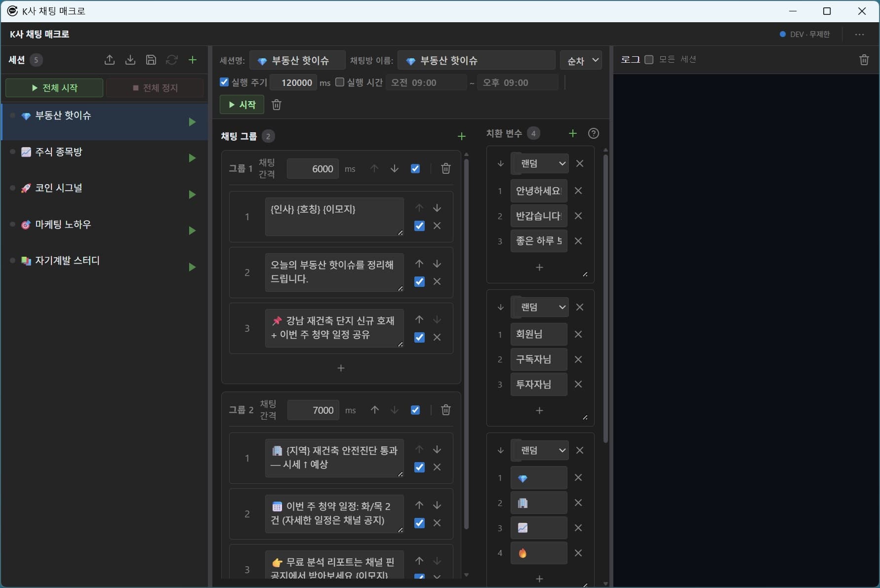Viewport: 880px width, 588px height.
Task: Uncheck the 오늘의 부동산 핫이슈 message checkbox
Action: click(419, 281)
